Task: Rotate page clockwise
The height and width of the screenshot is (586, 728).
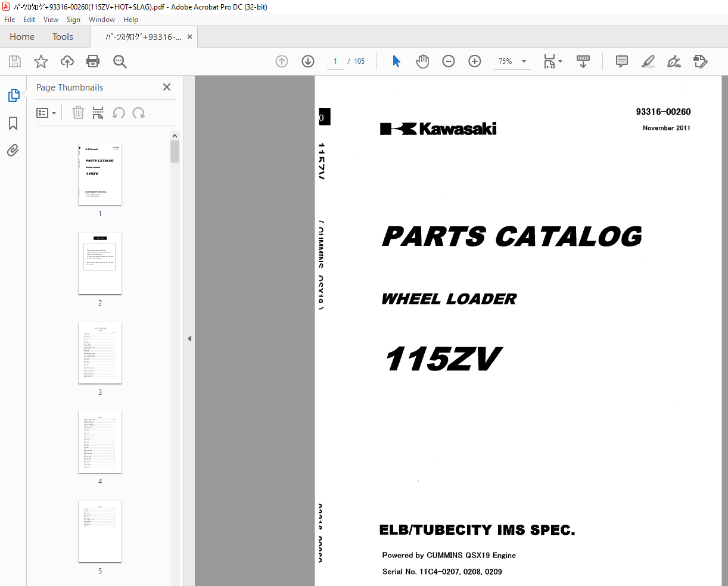Action: tap(139, 113)
